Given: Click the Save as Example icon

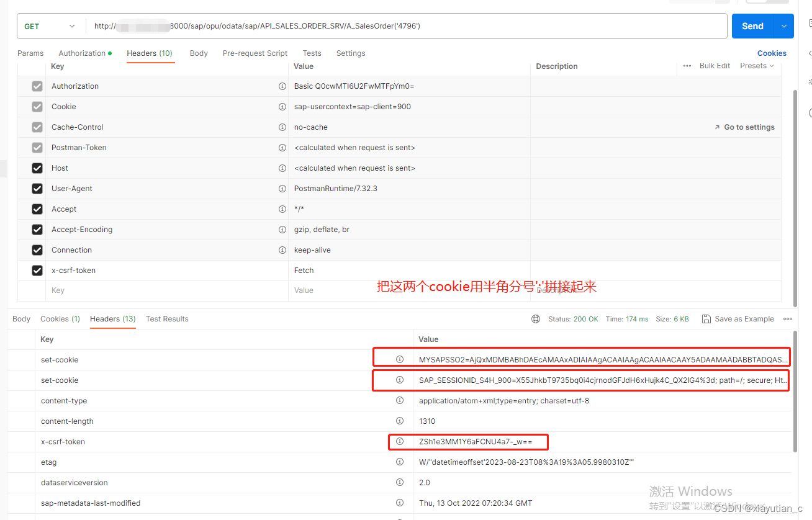Looking at the screenshot, I should pyautogui.click(x=706, y=319).
